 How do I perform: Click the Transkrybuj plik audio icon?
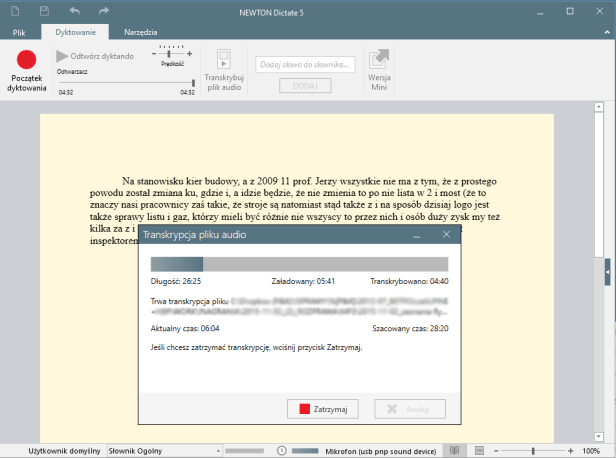click(224, 59)
